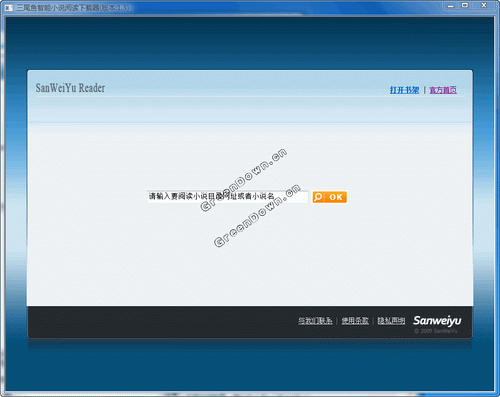Click the app icon in the title bar

point(9,7)
